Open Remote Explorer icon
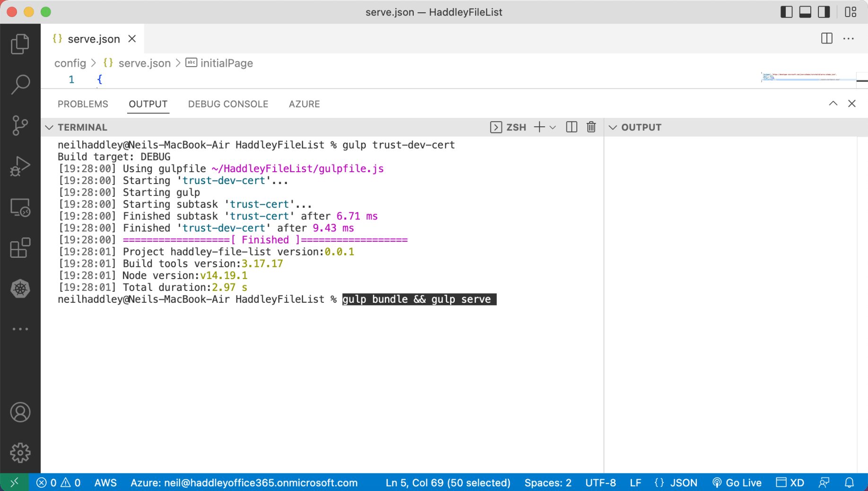Viewport: 868px width, 491px height. (20, 207)
